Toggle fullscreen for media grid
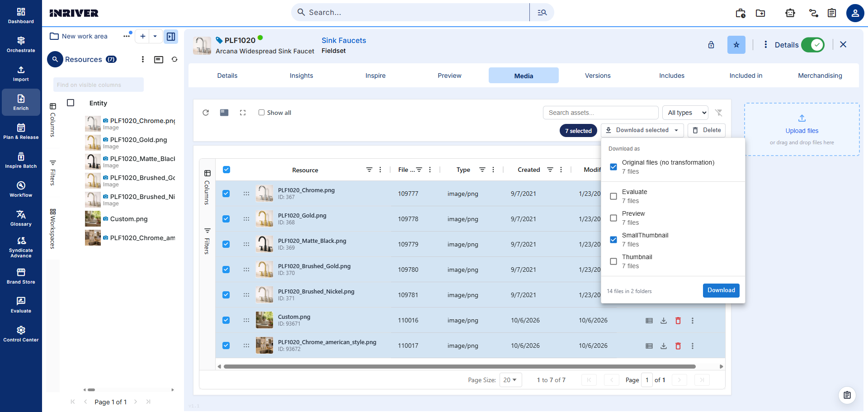Screen dimensions: 868x412 [243, 113]
